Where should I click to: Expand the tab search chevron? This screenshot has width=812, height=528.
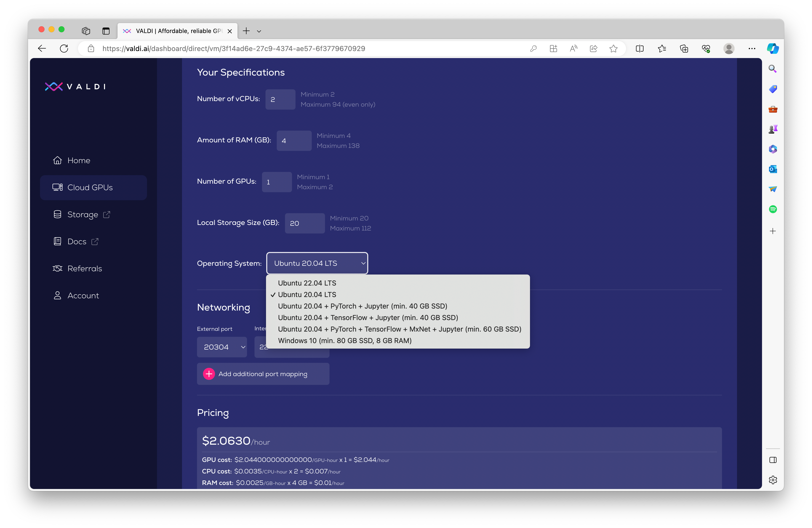(259, 31)
